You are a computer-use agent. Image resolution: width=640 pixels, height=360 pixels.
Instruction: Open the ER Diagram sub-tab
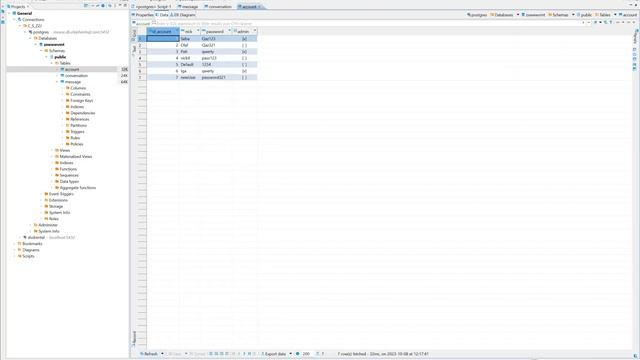click(x=182, y=15)
